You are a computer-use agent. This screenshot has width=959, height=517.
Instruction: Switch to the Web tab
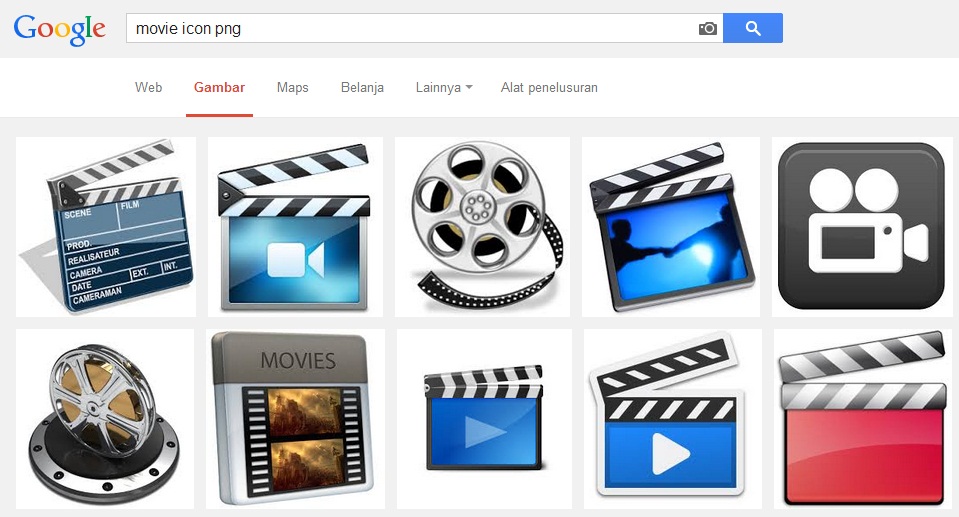149,87
